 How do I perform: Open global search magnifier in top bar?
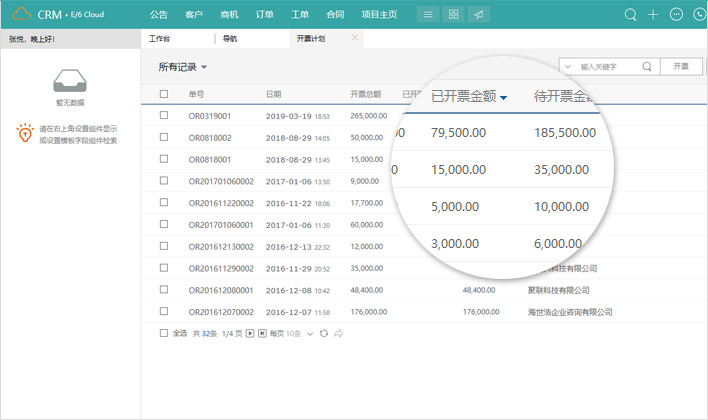point(630,15)
